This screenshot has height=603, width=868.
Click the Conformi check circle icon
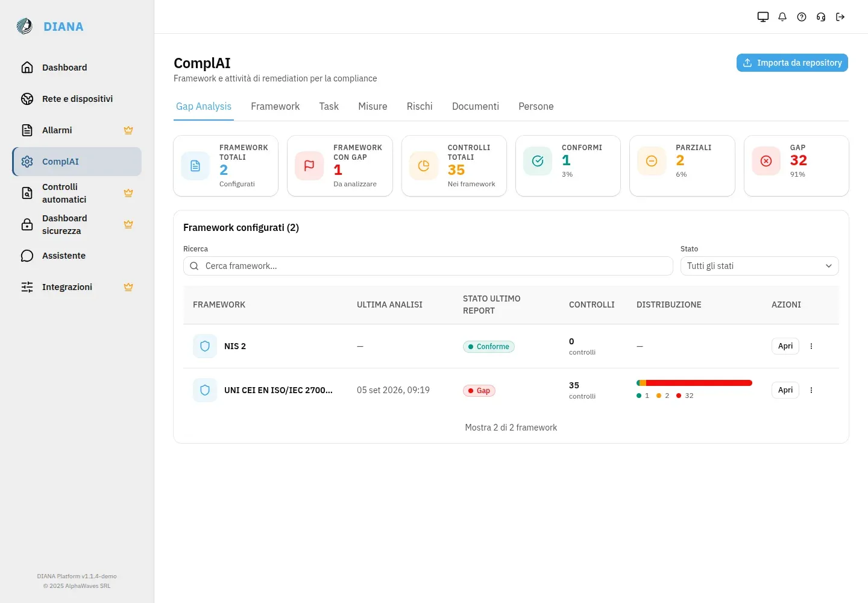tap(538, 161)
